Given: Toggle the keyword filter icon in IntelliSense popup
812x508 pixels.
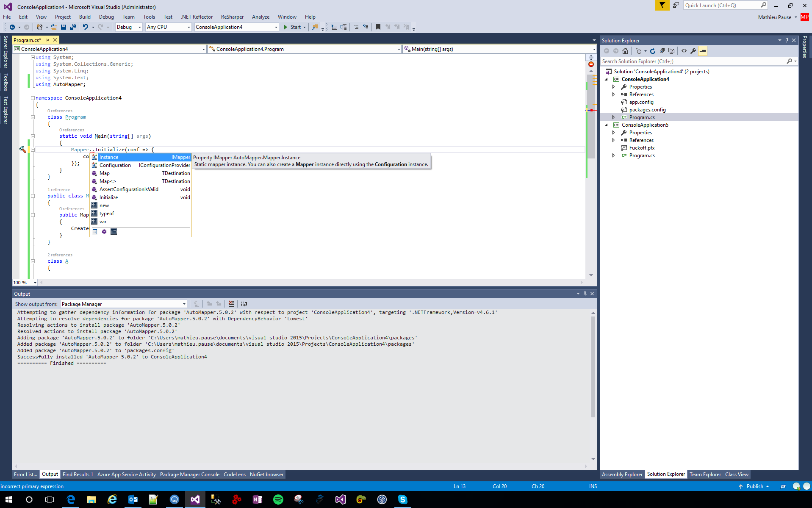Looking at the screenshot, I should tap(114, 232).
